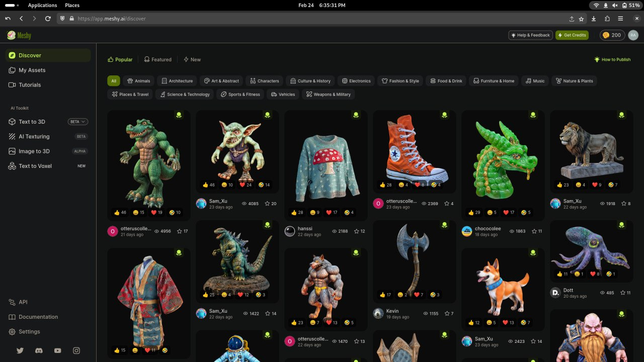This screenshot has width=644, height=362.
Task: Open the Places menu in the top bar
Action: point(72,5)
